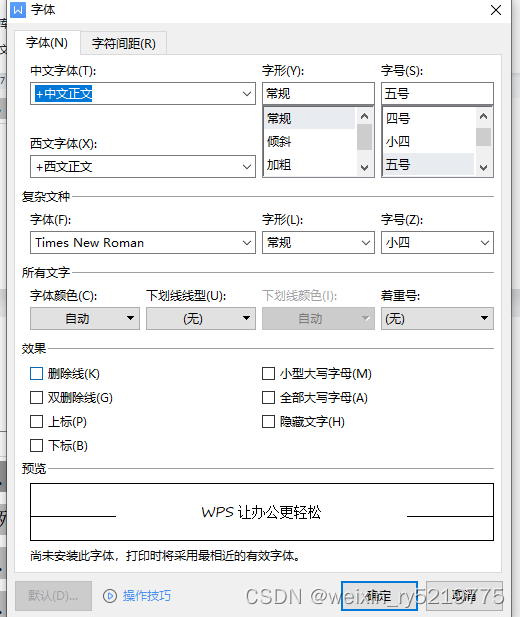This screenshot has width=520, height=617.
Task: Open the 字体颜色(C) color dropdown
Action: coord(85,318)
